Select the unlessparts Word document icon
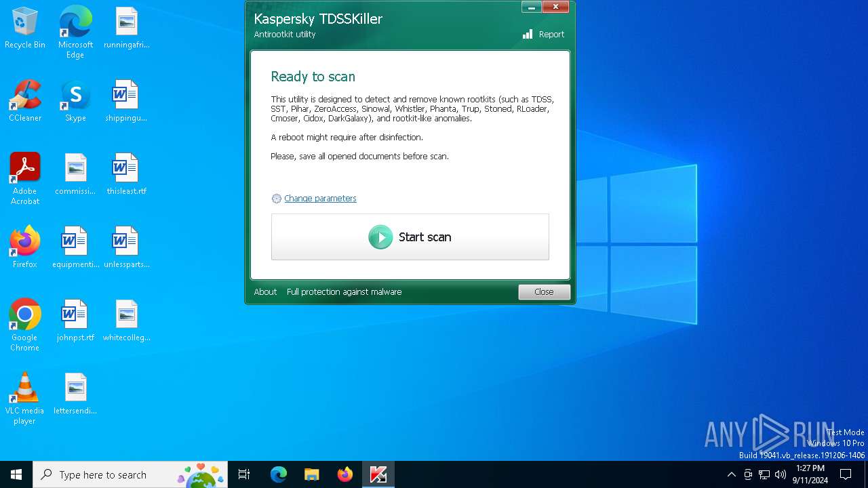 (x=126, y=248)
